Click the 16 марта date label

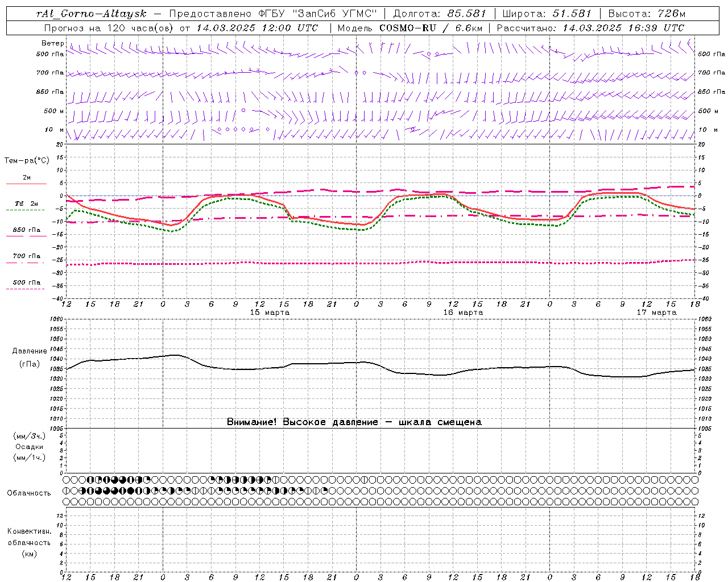point(463,313)
